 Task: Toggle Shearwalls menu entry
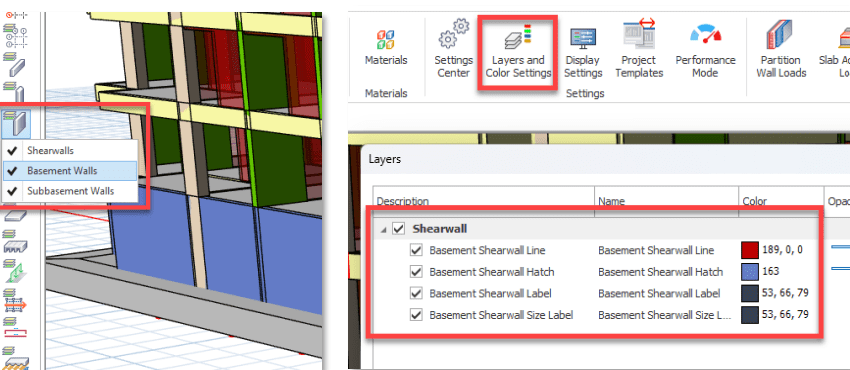coord(69,151)
